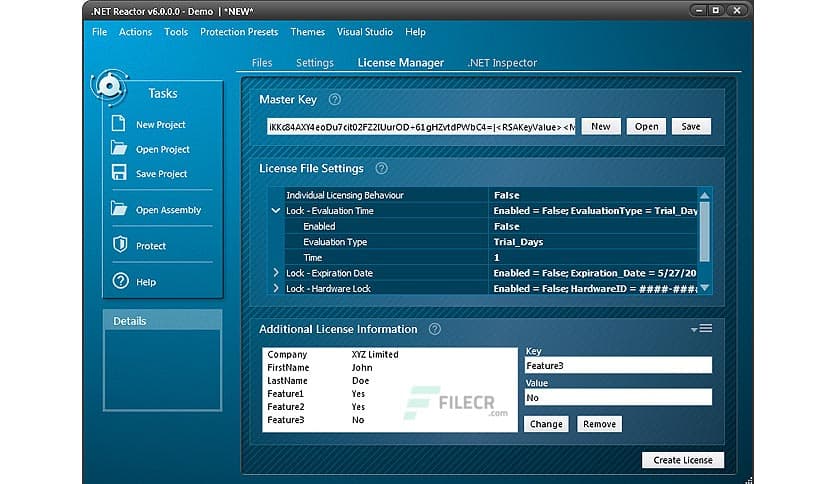Click help icon beside Additional License Information
This screenshot has height=484, width=836.
pyautogui.click(x=434, y=329)
